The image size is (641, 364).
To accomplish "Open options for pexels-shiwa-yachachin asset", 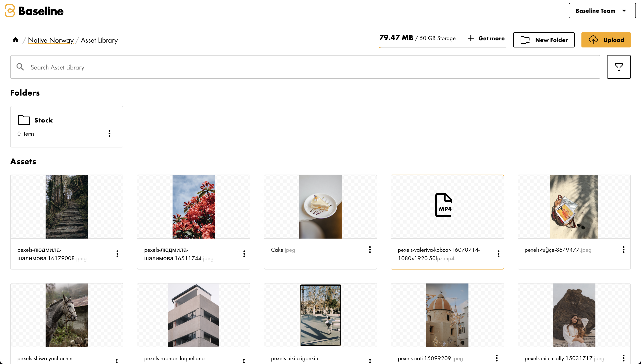I will 117,361.
